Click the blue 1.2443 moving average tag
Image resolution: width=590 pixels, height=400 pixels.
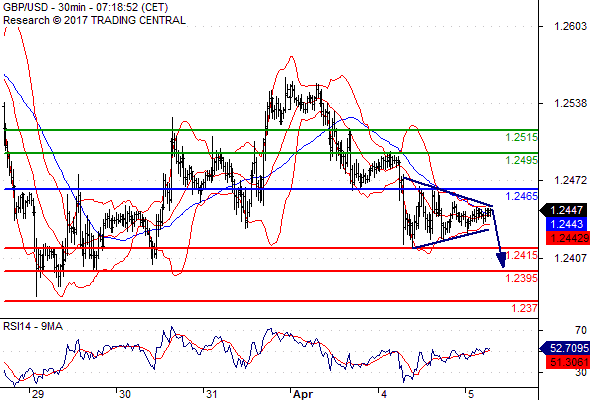pos(566,224)
